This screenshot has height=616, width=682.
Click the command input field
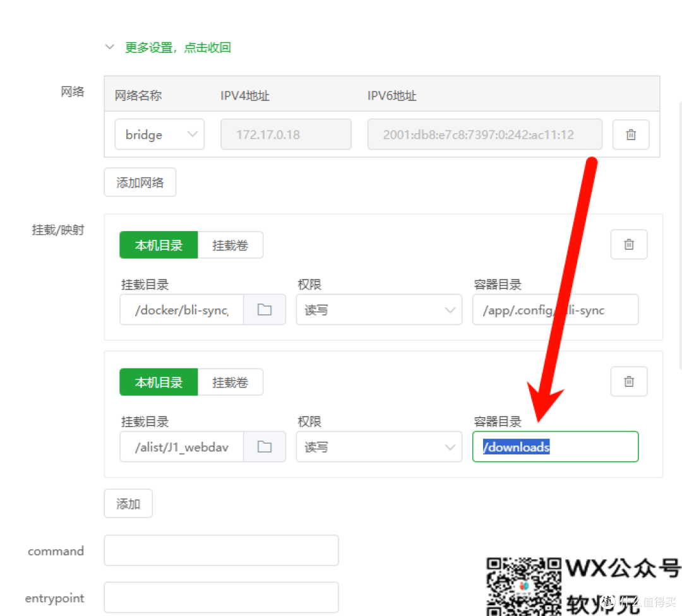(221, 550)
